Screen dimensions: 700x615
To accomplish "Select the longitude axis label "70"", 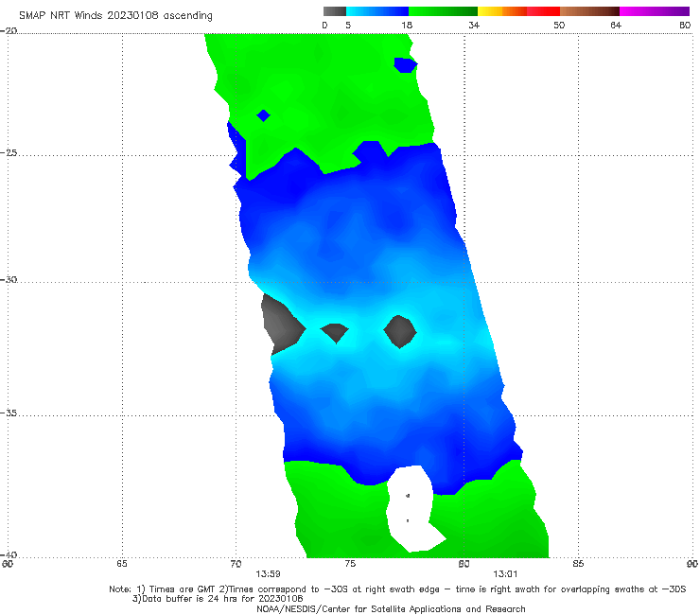I will pos(236,564).
